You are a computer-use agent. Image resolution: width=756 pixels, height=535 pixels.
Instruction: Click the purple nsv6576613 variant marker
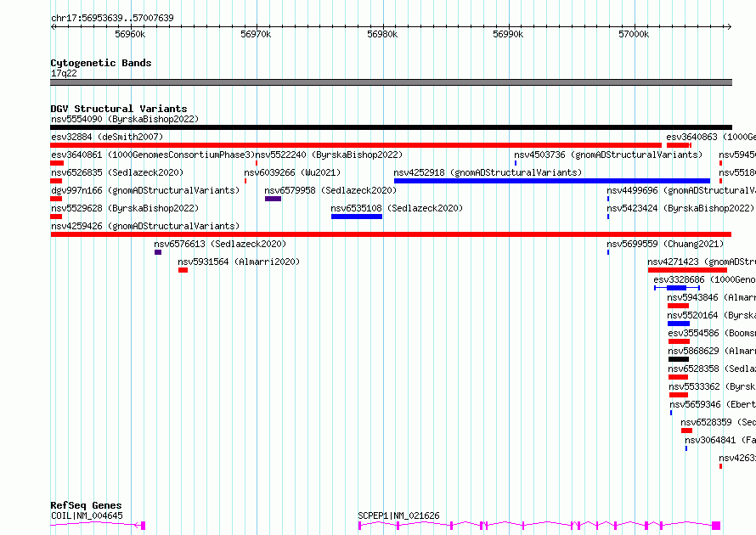coord(158,252)
